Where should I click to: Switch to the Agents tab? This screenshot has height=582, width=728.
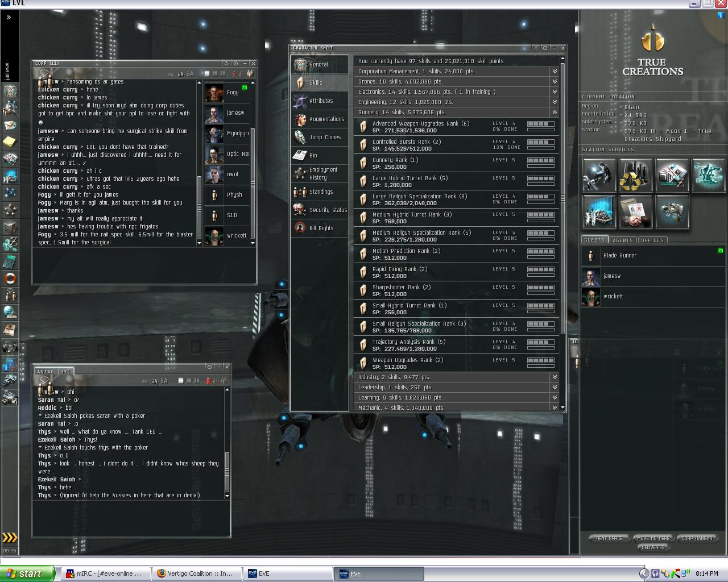coord(623,240)
